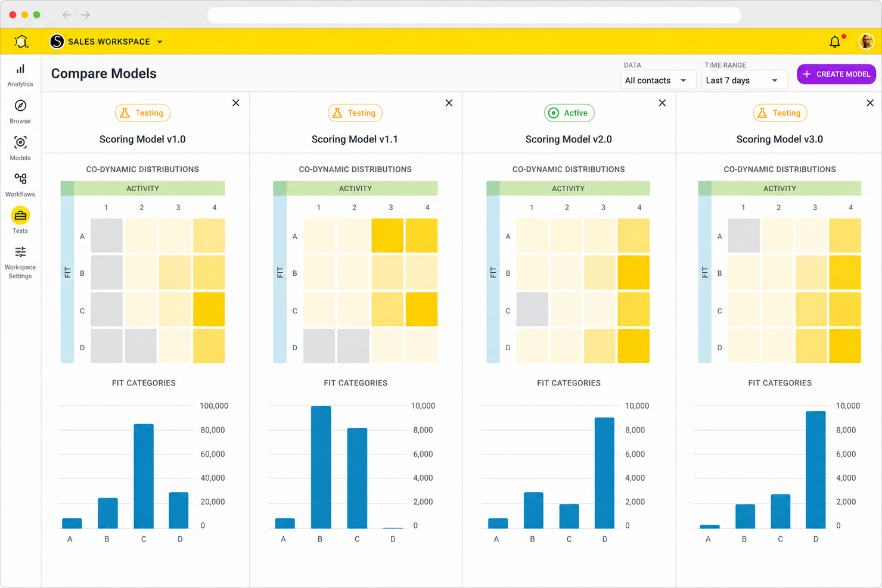882x588 pixels.
Task: Select the Tests briefcase icon
Action: tap(20, 216)
